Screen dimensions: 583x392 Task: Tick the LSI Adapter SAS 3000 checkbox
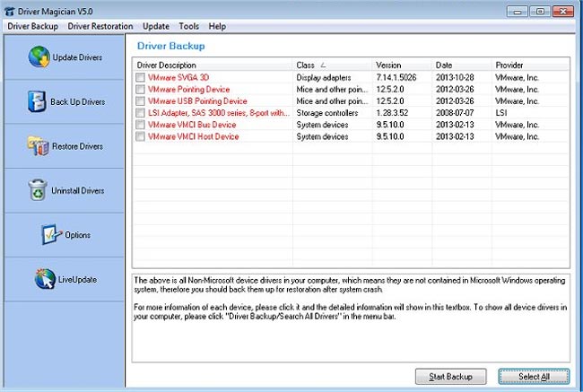point(140,113)
